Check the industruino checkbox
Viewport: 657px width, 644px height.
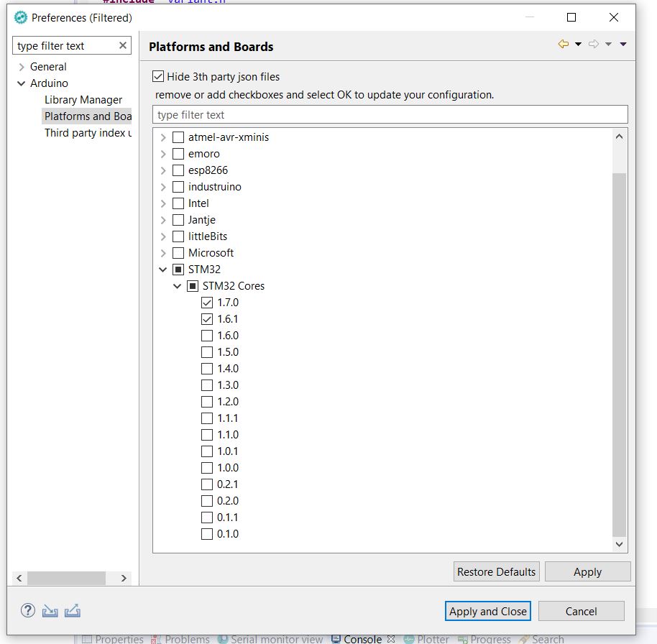[x=178, y=187]
